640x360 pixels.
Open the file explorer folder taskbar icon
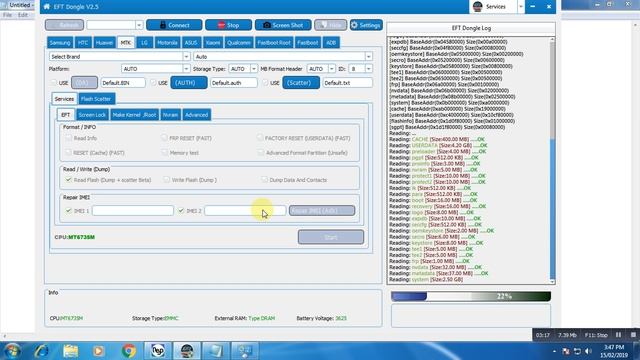(71, 351)
